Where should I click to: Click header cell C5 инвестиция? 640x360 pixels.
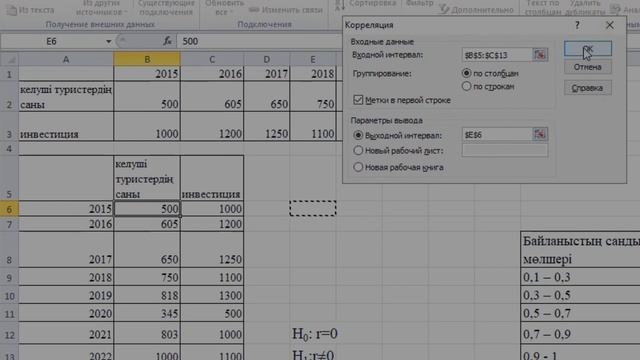point(212,178)
